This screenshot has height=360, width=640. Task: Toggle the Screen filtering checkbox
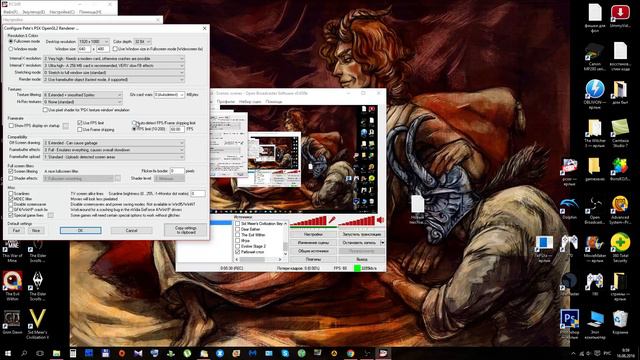coord(11,171)
